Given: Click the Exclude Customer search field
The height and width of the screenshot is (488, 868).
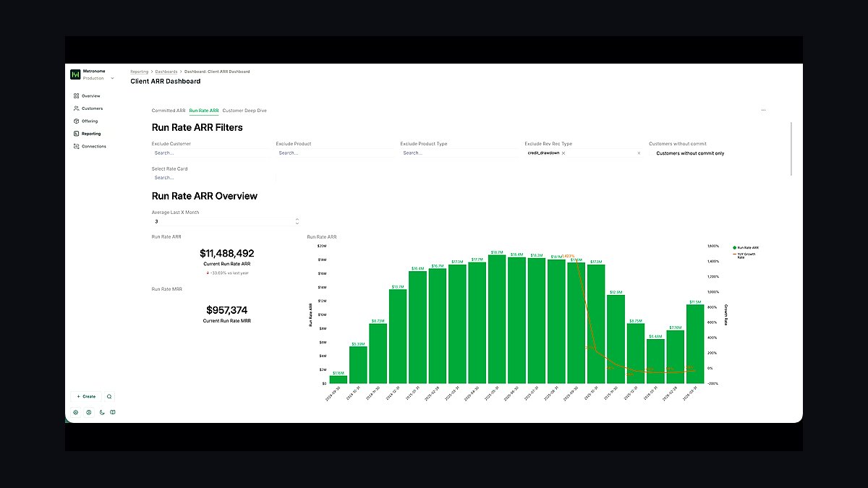Looking at the screenshot, I should 211,153.
